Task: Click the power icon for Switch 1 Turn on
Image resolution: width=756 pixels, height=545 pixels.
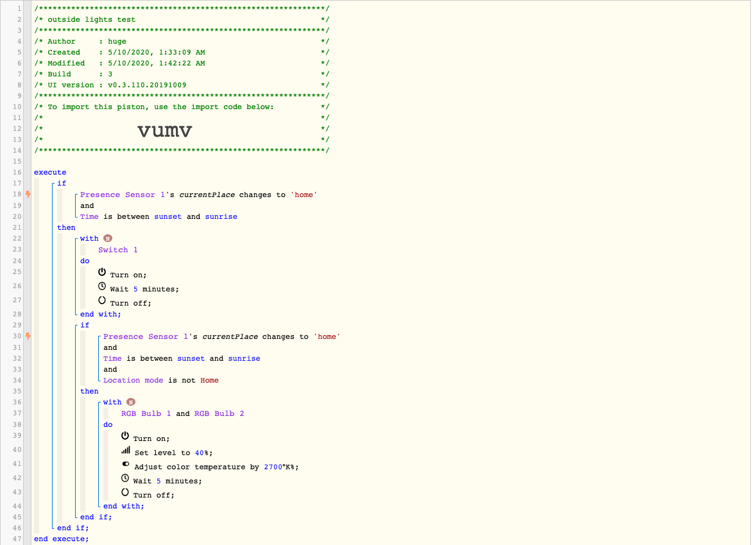Action: click(102, 272)
